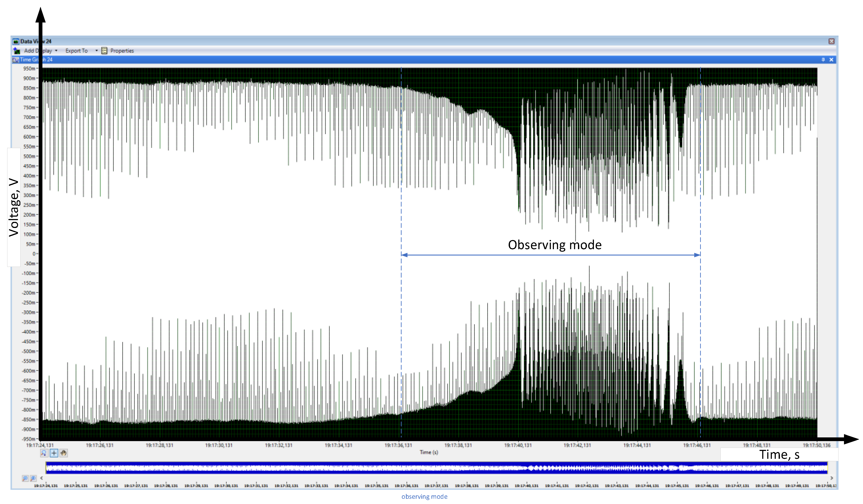Viewport: 863px width, 504px height.
Task: Open the Properties sheet icon
Action: click(x=104, y=51)
